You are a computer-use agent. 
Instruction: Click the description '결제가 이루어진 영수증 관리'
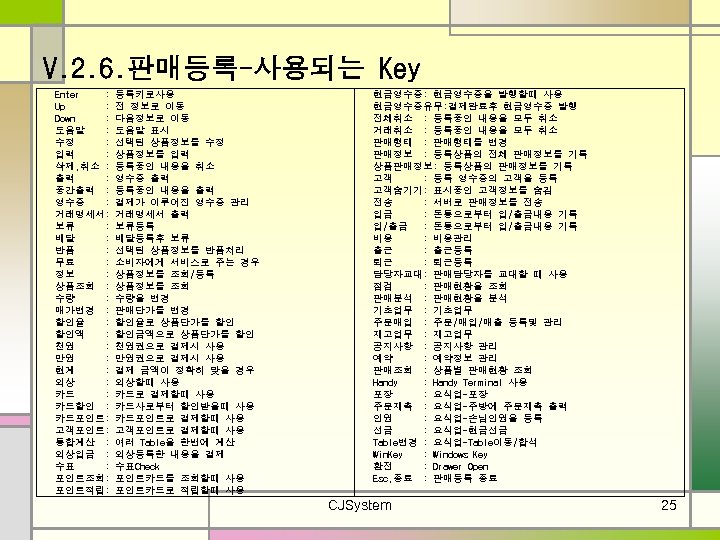click(x=182, y=202)
